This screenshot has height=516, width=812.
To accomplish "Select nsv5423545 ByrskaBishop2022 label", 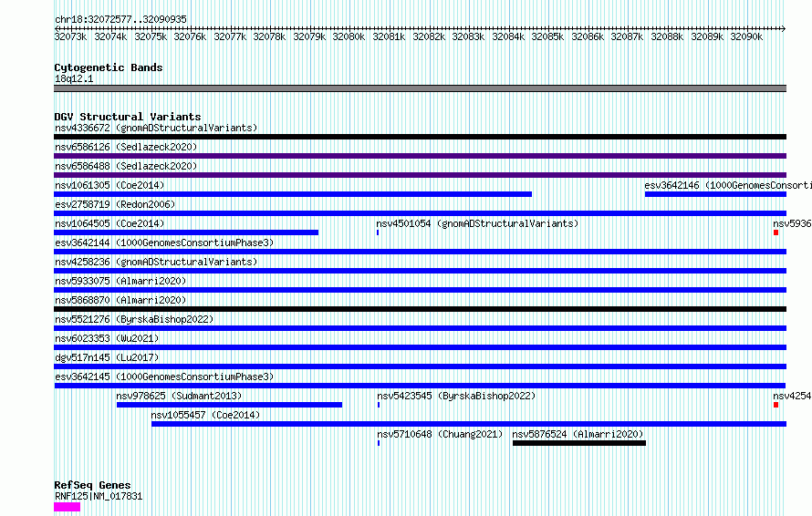I will (x=456, y=396).
